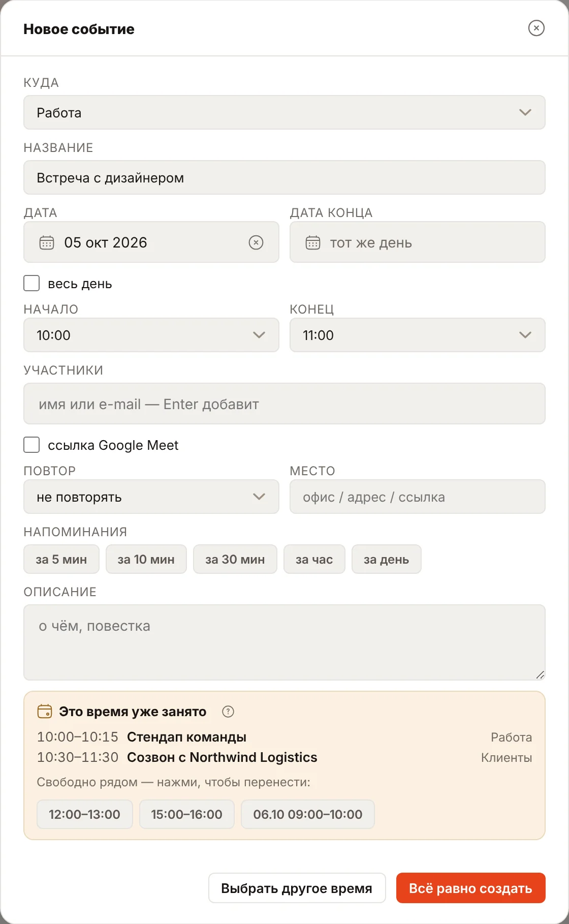The height and width of the screenshot is (924, 569).
Task: Expand the ПОВТОР dropdown
Action: tap(151, 497)
